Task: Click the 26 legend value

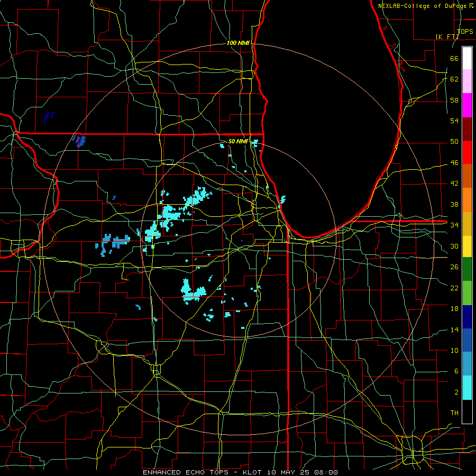Action: coord(454,267)
